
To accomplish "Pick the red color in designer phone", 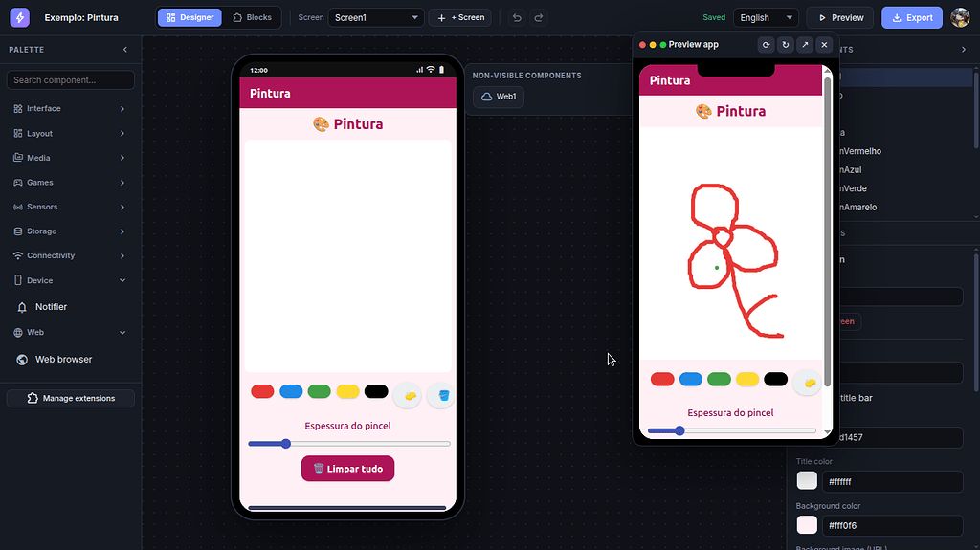I will pos(262,391).
